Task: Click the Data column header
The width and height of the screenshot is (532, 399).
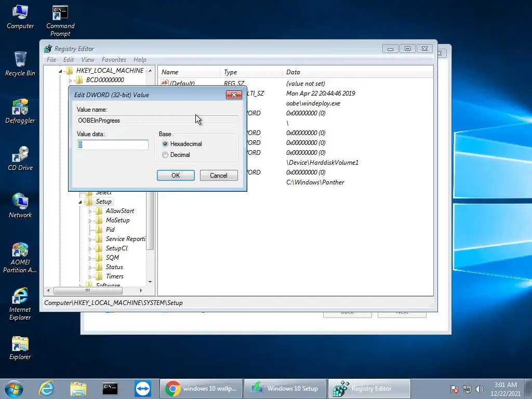Action: pyautogui.click(x=358, y=72)
